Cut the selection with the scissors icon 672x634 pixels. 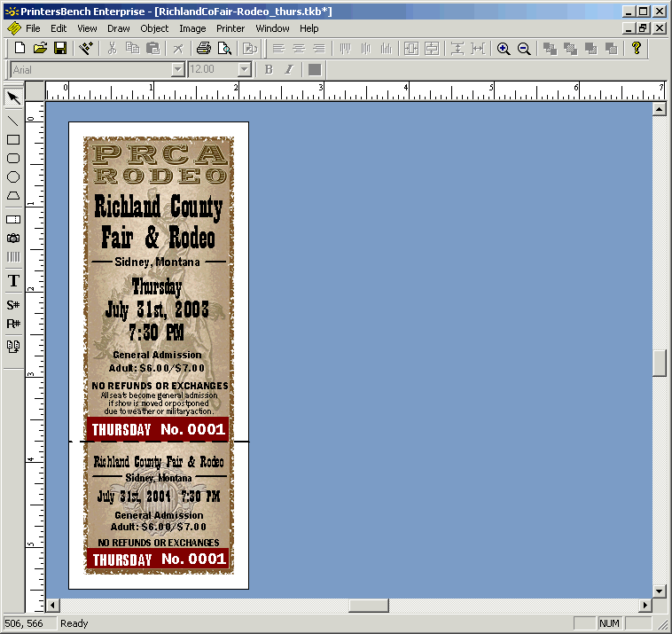coord(113,48)
